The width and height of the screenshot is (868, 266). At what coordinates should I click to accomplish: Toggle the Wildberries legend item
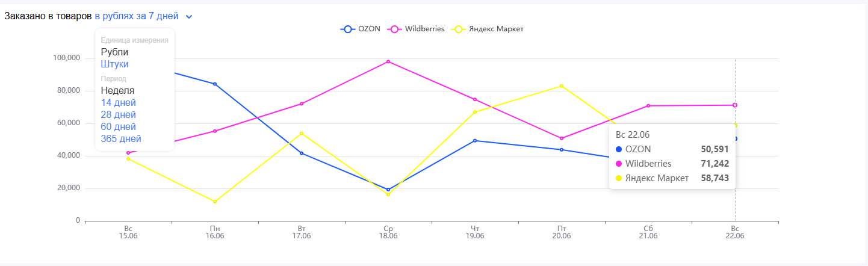[417, 29]
